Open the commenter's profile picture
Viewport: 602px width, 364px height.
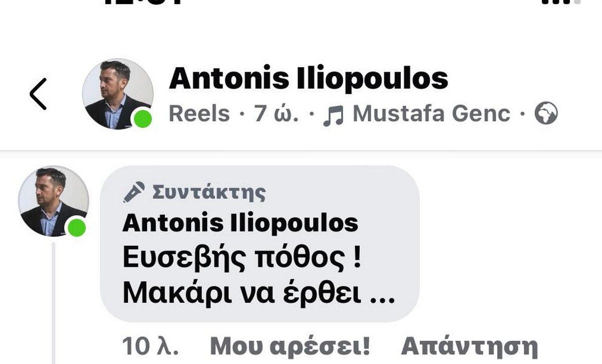(53, 201)
